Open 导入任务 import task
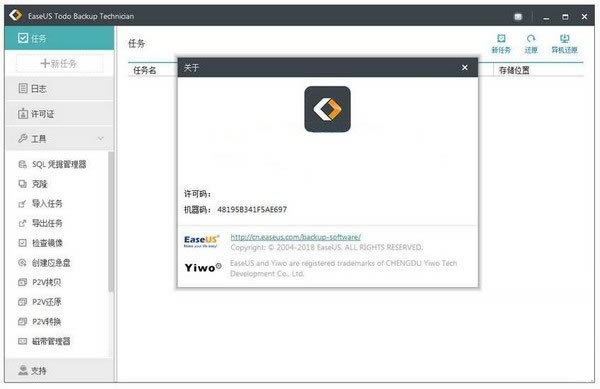Image resolution: width=600 pixels, height=389 pixels. tap(41, 203)
